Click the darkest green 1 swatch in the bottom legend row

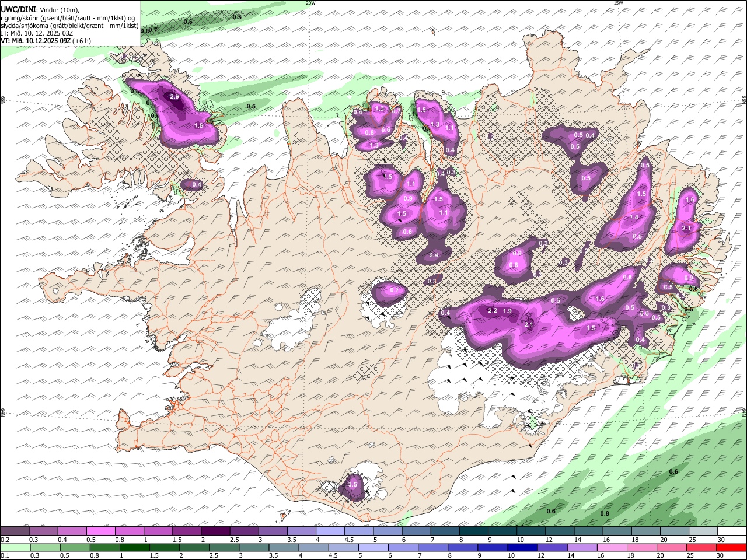[134, 548]
